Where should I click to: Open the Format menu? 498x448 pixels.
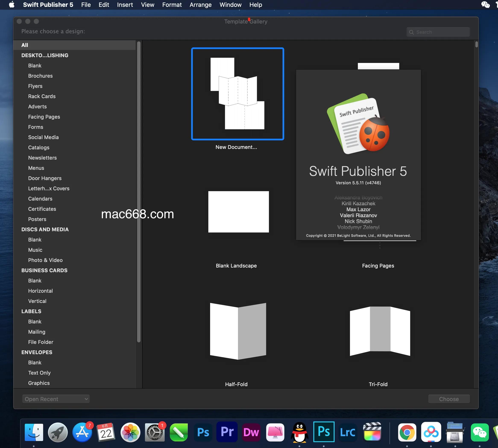tap(172, 5)
